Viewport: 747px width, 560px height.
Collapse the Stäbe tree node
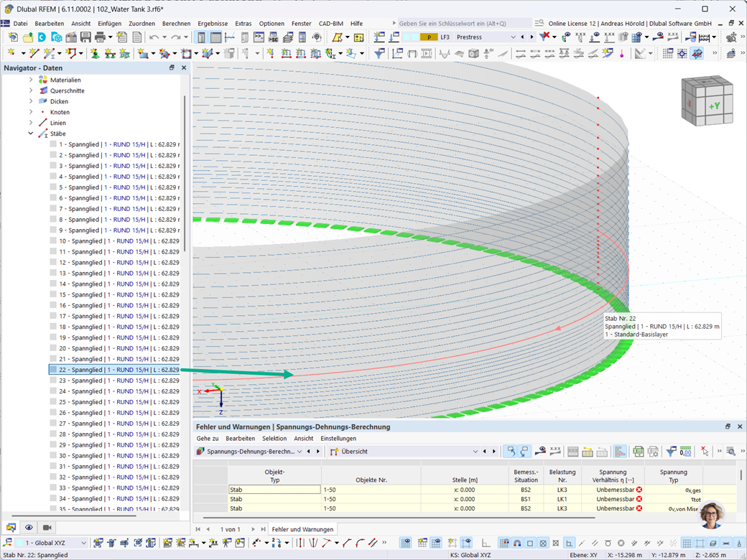click(x=31, y=134)
